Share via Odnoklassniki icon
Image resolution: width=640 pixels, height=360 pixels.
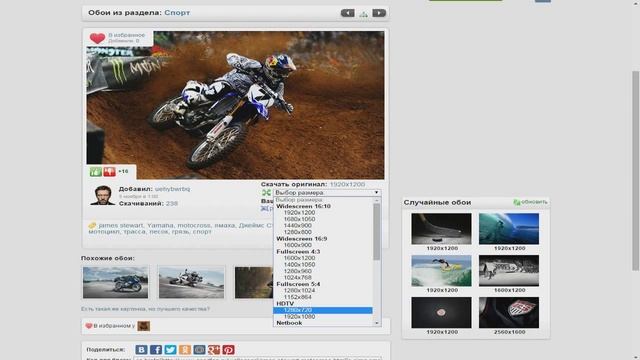click(x=185, y=350)
